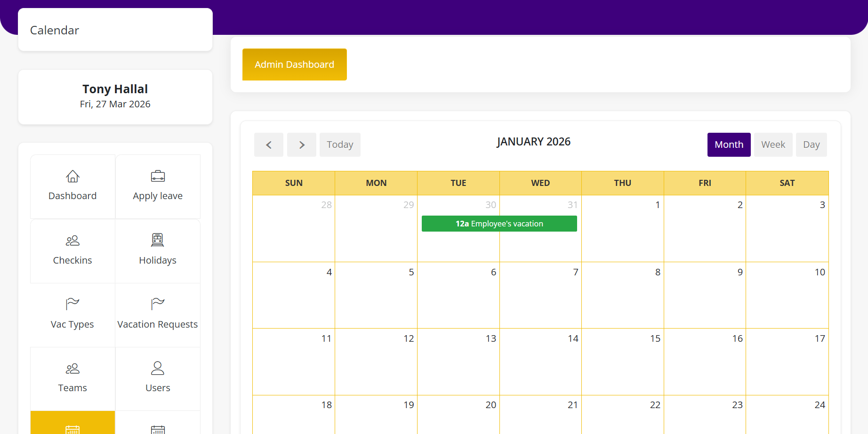The height and width of the screenshot is (434, 868).
Task: Open the Dashboard house icon
Action: (72, 177)
